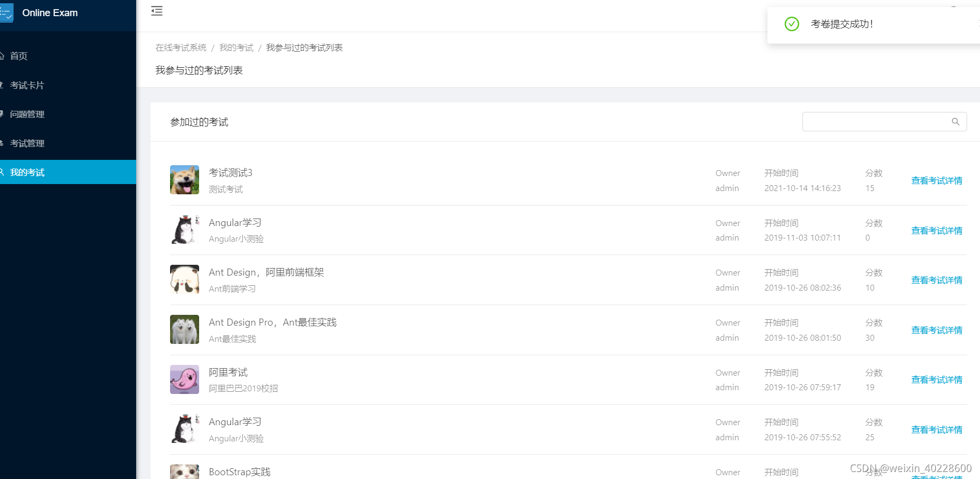Click the score 30 of Ant Design Pro

click(870, 338)
